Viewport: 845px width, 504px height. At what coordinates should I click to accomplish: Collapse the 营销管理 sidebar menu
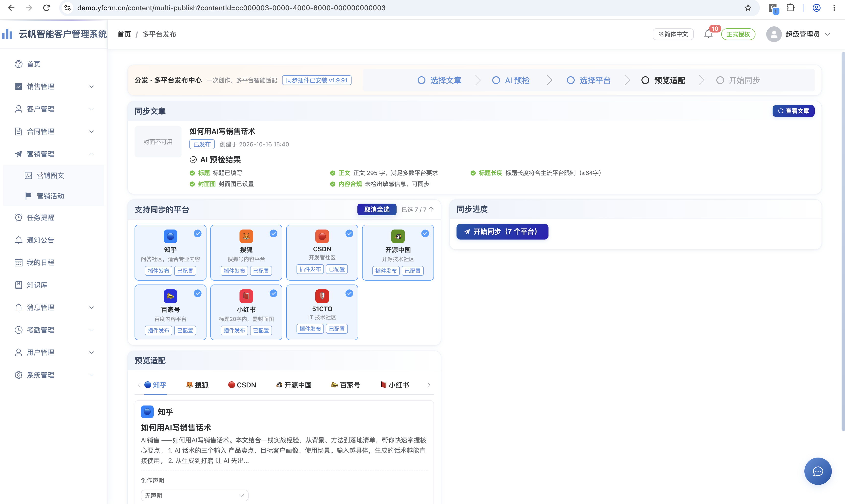point(53,154)
